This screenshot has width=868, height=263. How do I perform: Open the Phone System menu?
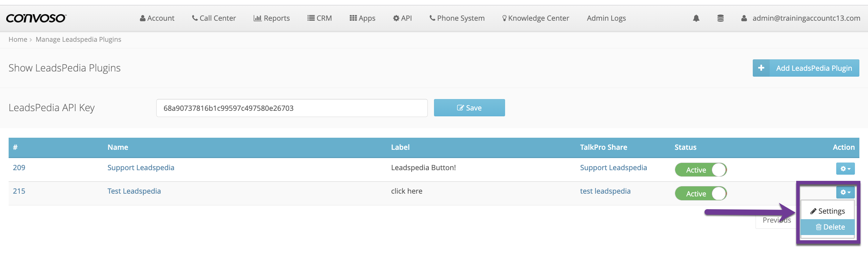point(457,18)
